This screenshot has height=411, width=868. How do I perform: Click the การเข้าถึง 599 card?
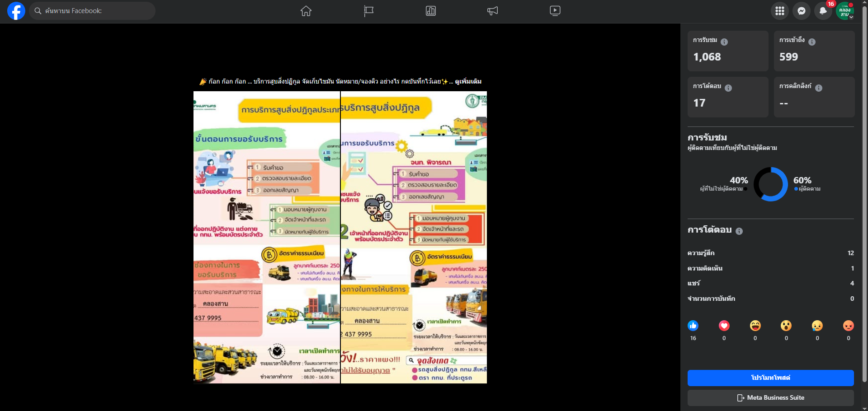coord(814,51)
